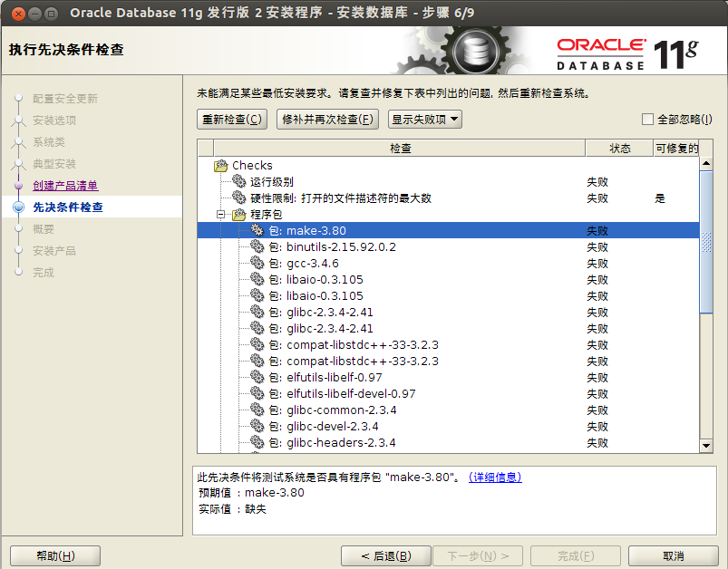Select the 运行级别 check row
This screenshot has height=569, width=728.
point(448,181)
